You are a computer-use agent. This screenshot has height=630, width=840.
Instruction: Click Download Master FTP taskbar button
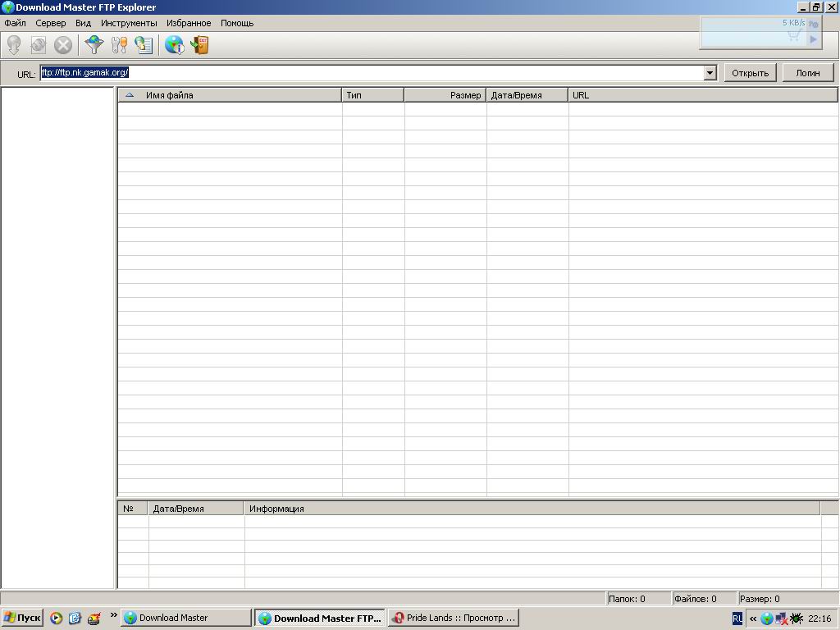(320, 619)
